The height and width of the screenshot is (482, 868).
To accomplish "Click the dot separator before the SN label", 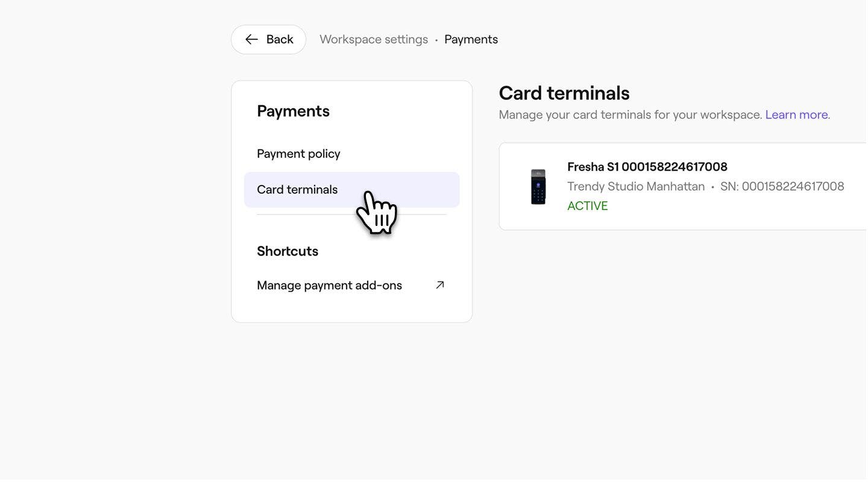I will [712, 187].
